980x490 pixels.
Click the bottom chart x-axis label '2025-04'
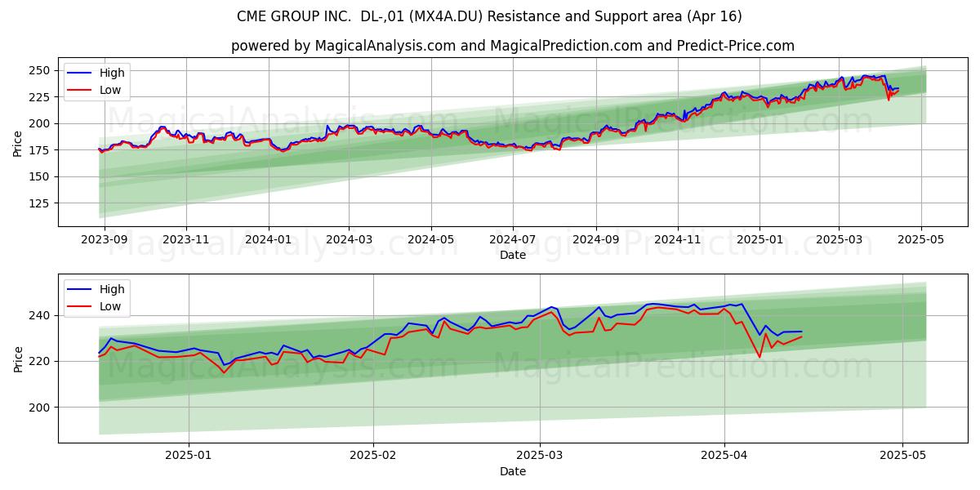pos(724,457)
